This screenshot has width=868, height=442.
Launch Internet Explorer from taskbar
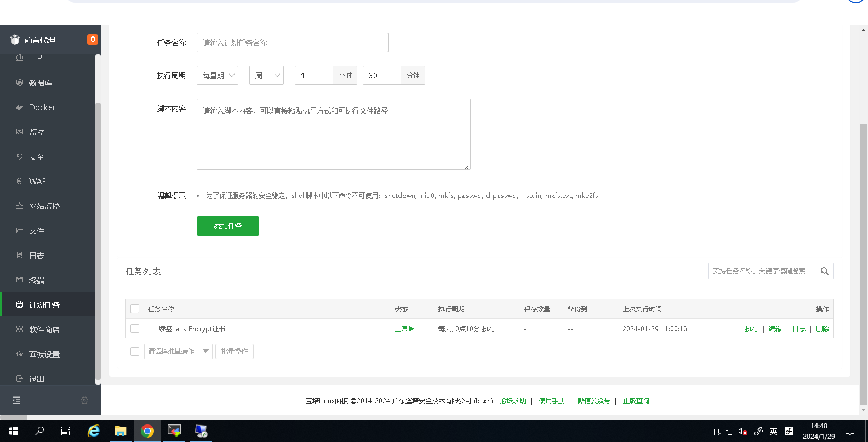94,431
